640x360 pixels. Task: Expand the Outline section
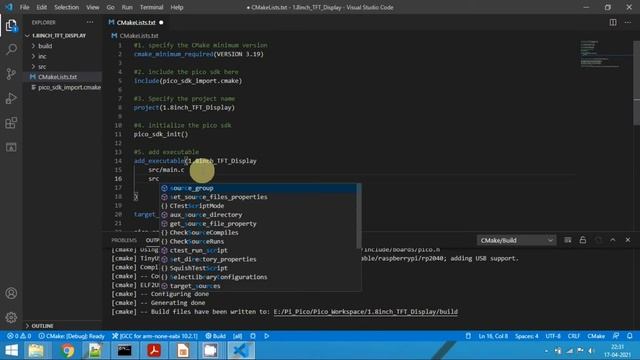(x=42, y=326)
